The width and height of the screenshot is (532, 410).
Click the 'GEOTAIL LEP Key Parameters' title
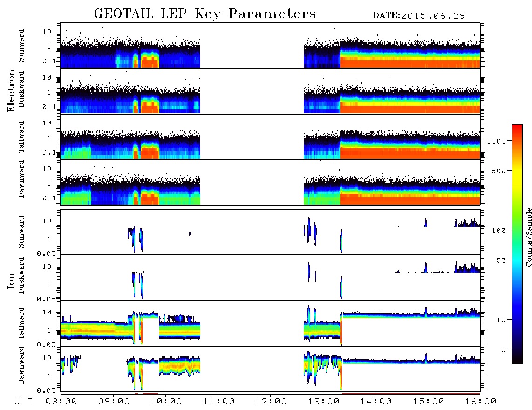click(205, 14)
